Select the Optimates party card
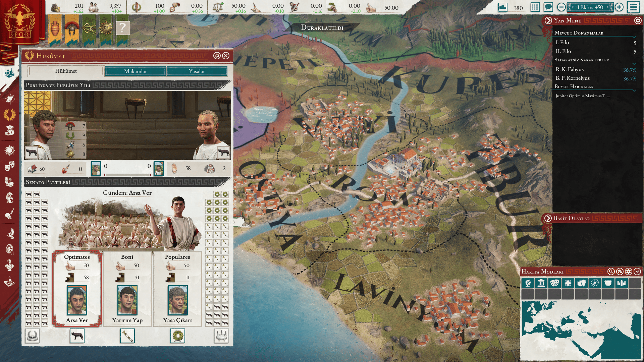The image size is (644, 362). click(x=77, y=289)
